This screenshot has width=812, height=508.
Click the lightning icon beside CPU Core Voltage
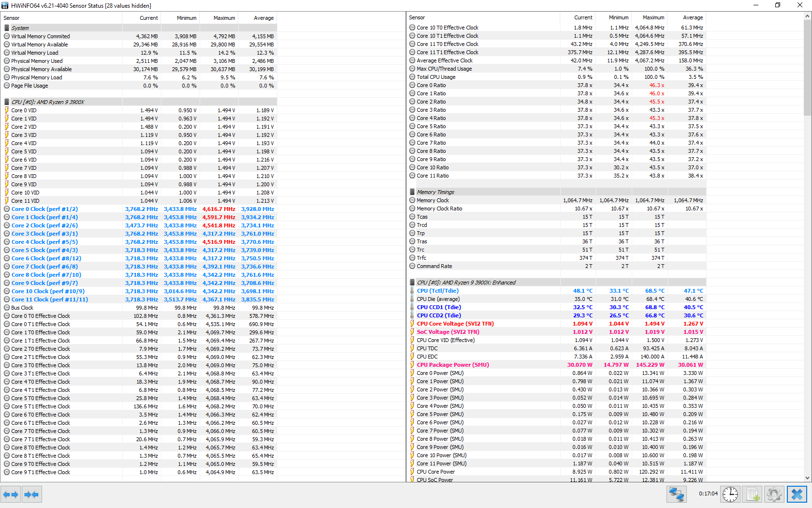(x=412, y=324)
